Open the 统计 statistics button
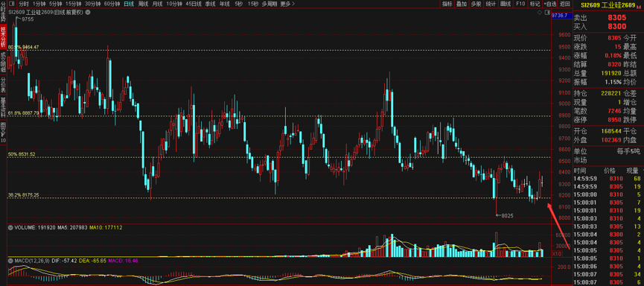644x286 pixels. [x=491, y=4]
